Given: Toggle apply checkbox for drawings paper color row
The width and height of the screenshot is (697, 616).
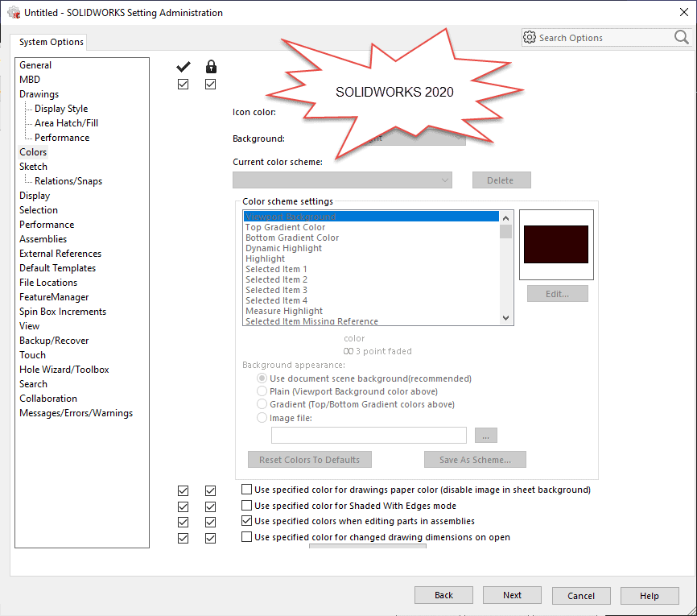Looking at the screenshot, I should click(184, 490).
